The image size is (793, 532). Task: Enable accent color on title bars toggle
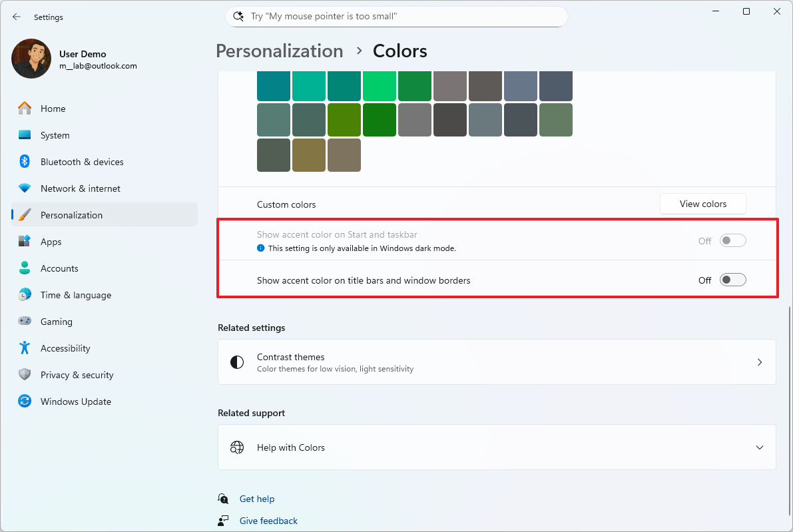(732, 280)
